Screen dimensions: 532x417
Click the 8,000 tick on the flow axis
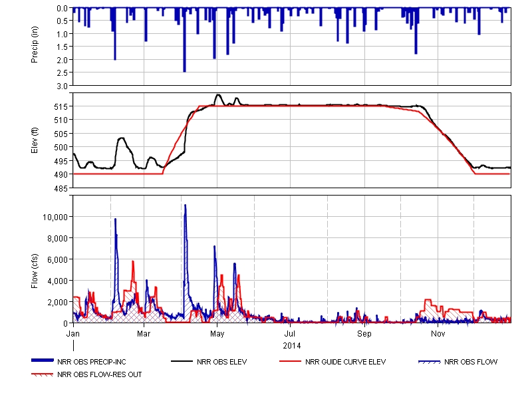point(57,239)
